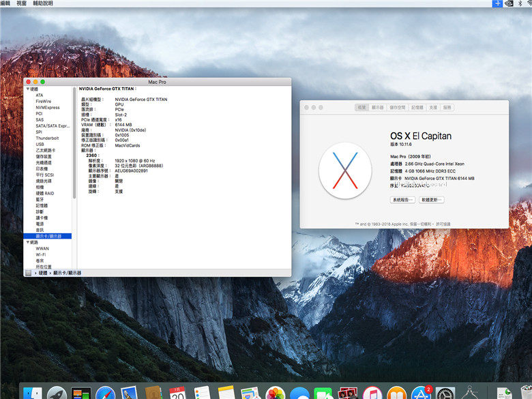Click the 軟體更新 software update button
This screenshot has height=399, width=532.
[432, 200]
